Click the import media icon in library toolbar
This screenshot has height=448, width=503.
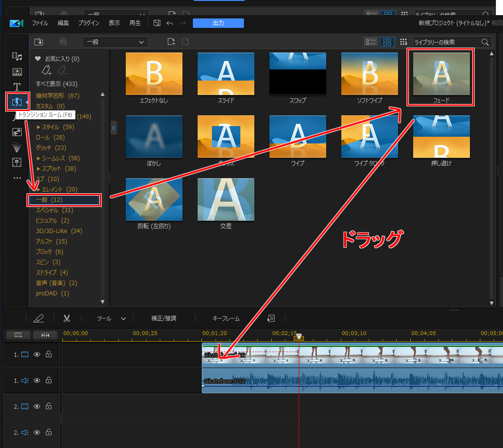[x=39, y=42]
